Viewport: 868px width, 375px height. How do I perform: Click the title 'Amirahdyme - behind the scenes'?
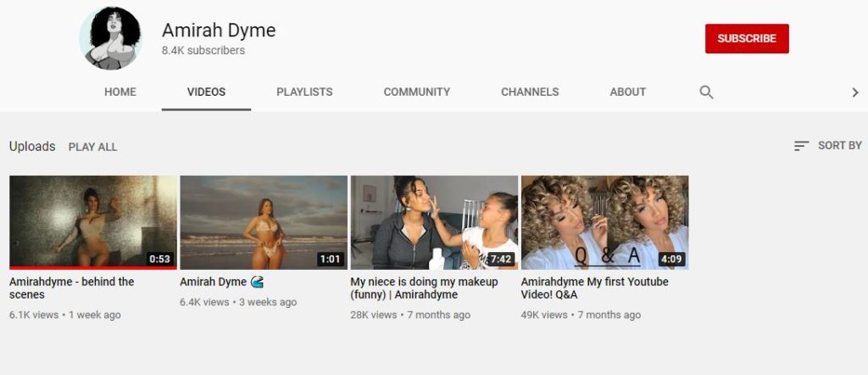pos(71,288)
